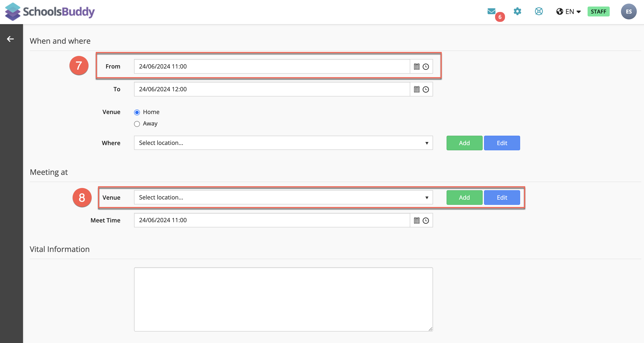Click the 6 unread messages badge

[x=500, y=17]
